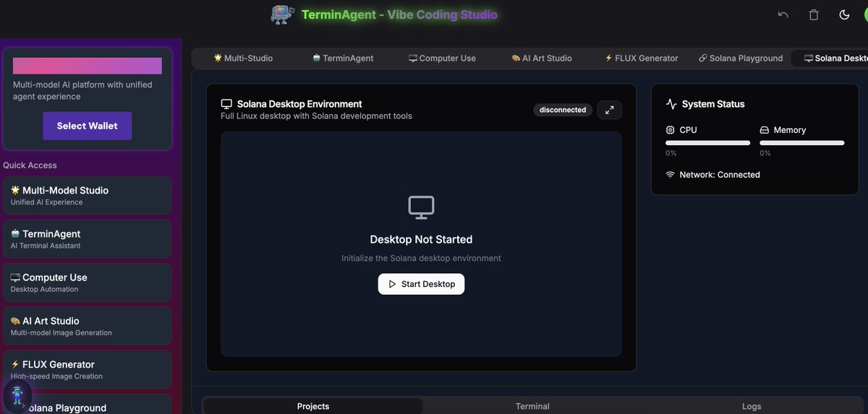Select the Computer Use tab
Viewport: 868px width, 414px height.
(x=442, y=58)
